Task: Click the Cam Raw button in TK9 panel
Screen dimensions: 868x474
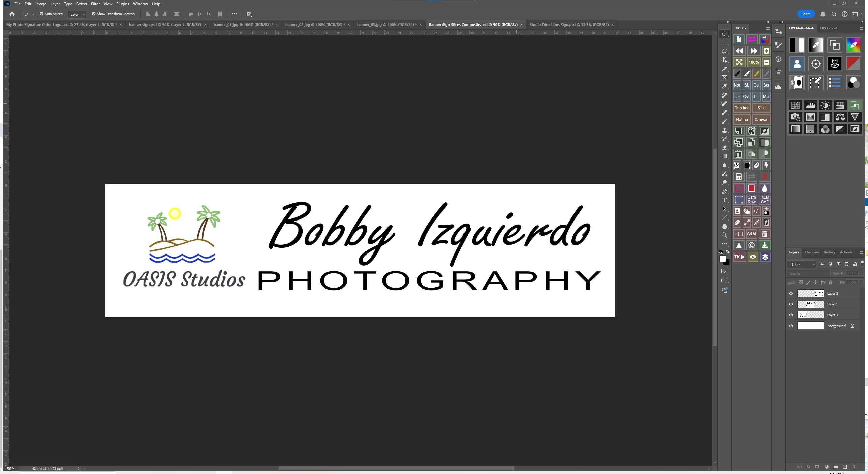Action: pyautogui.click(x=751, y=200)
